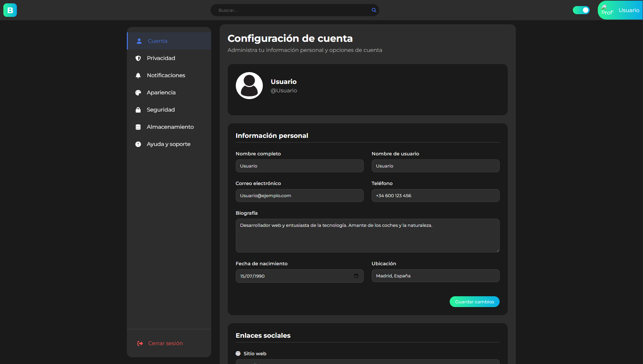This screenshot has width=643, height=364.
Task: Open the date picker for Fecha de nacimiento
Action: [x=357, y=276]
